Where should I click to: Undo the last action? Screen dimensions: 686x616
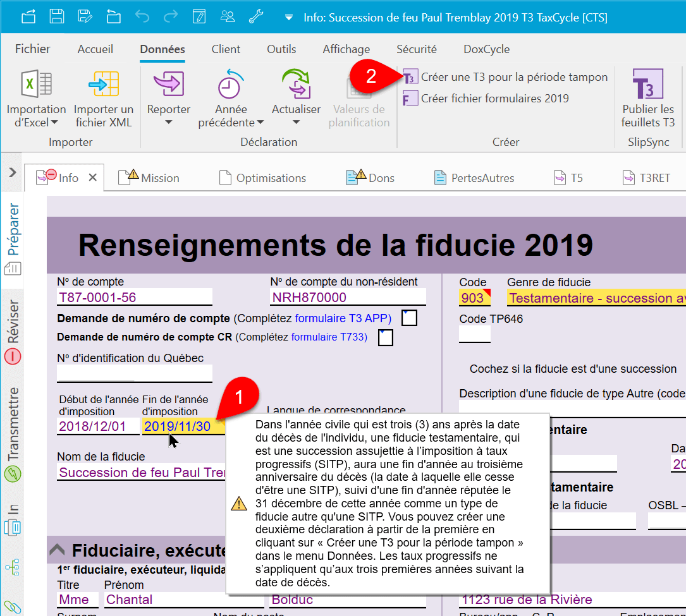142,16
